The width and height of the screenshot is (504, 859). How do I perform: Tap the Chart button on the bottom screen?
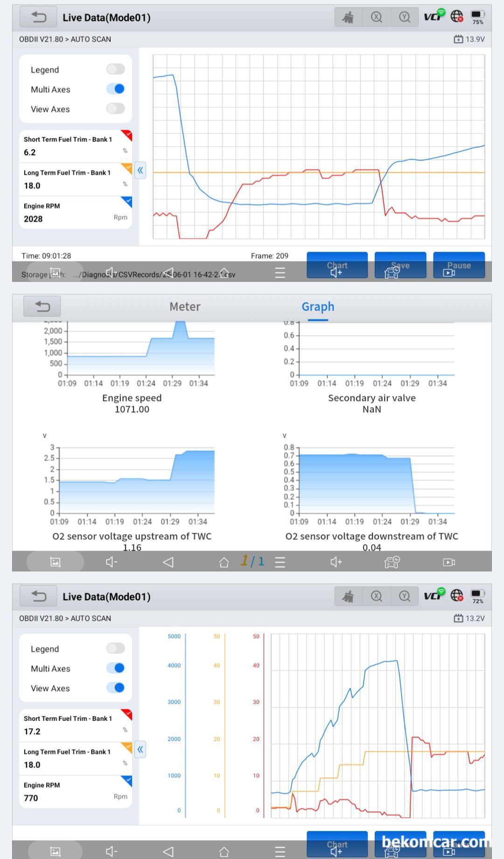[x=337, y=845]
